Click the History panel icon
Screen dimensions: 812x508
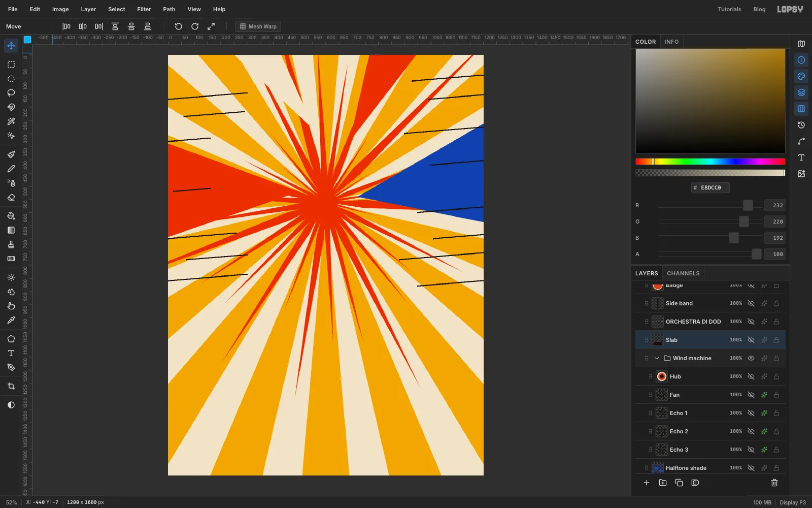[801, 125]
